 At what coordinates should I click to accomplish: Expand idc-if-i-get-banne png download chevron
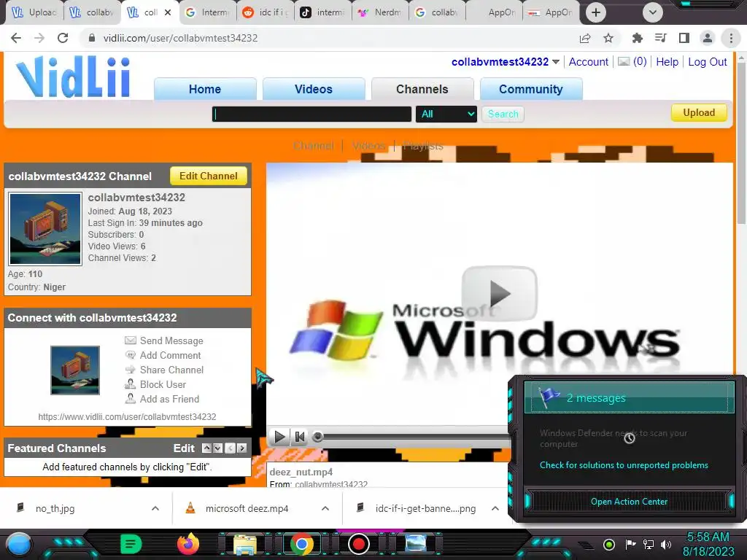coord(495,508)
